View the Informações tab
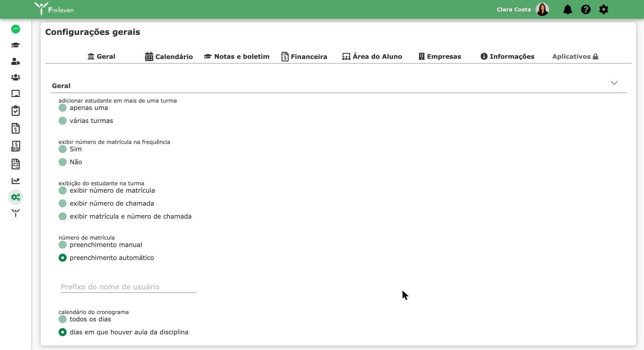 point(508,56)
